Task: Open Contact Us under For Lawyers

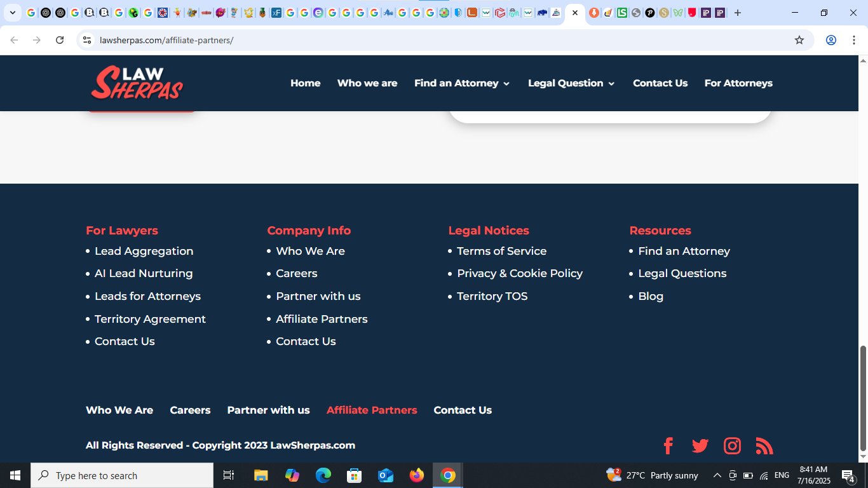Action: (125, 341)
